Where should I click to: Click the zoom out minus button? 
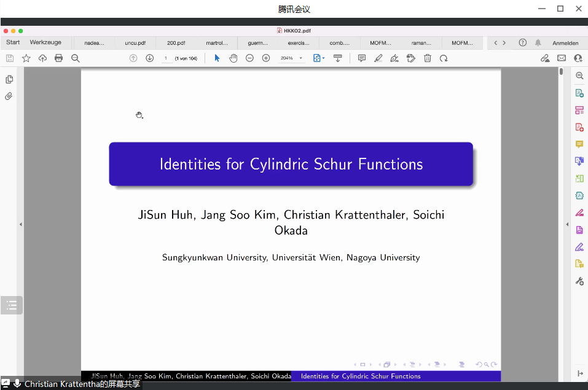249,58
